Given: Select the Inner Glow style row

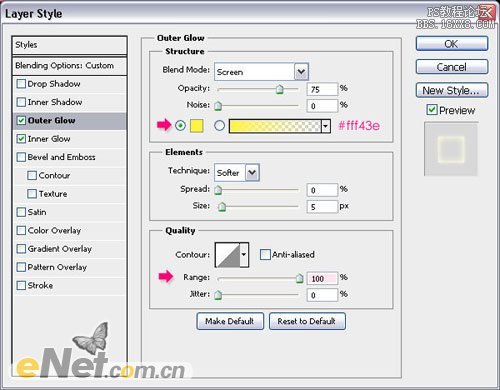Looking at the screenshot, I should tap(70, 139).
